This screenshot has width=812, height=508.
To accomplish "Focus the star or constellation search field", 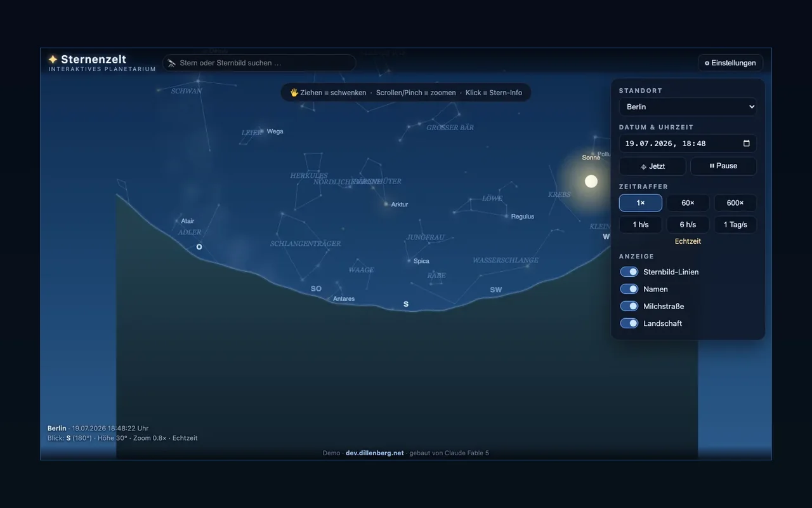I will (259, 63).
